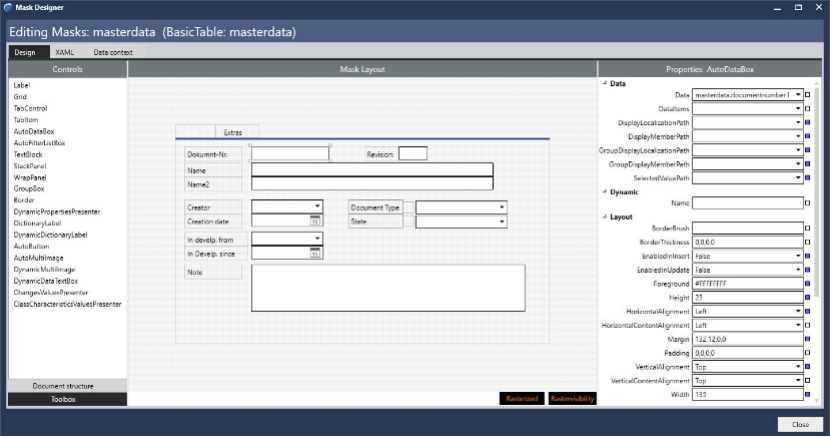Toggle the small checkbox beside State
This screenshot has height=438, width=830.
pyautogui.click(x=409, y=221)
